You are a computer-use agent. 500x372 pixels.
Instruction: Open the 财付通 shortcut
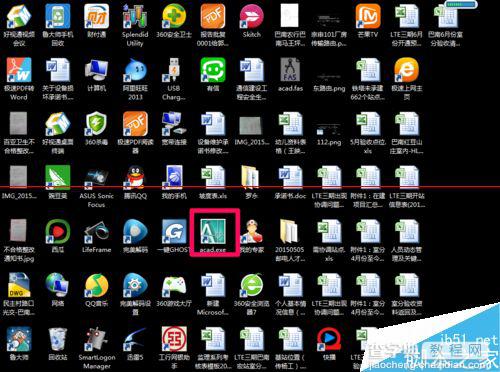point(96,16)
